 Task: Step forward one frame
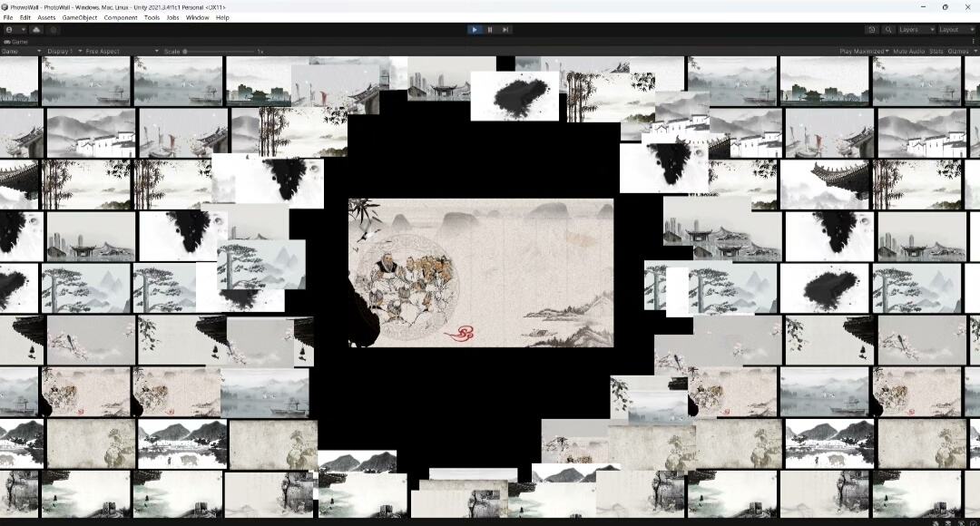[x=505, y=29]
